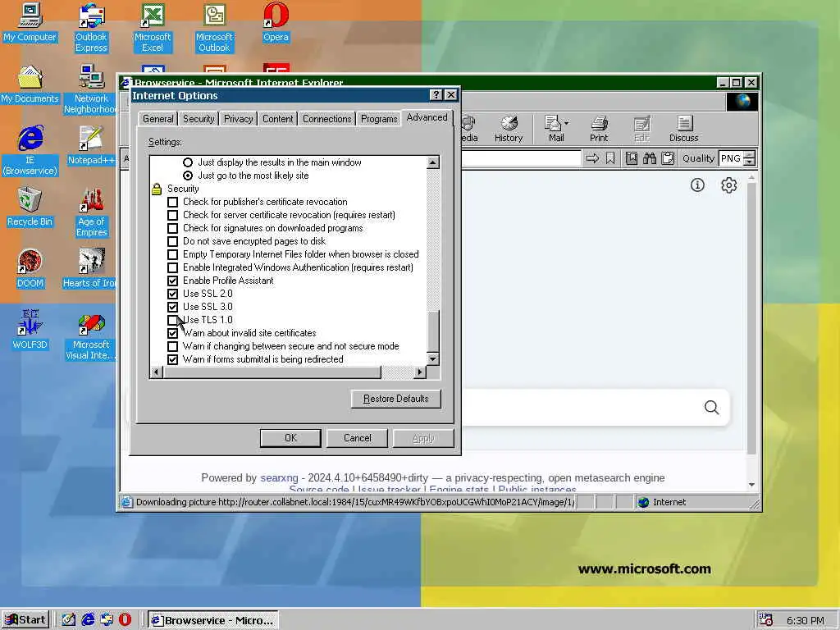Image resolution: width=840 pixels, height=630 pixels.
Task: Switch to the General tab
Action: [158, 119]
